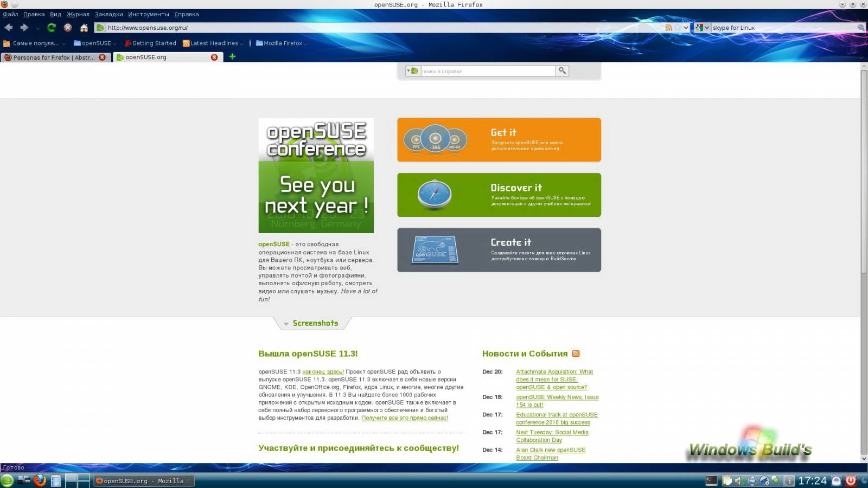Viewport: 868px width, 488px height.
Task: Click the red power button in panel
Action: (851, 480)
